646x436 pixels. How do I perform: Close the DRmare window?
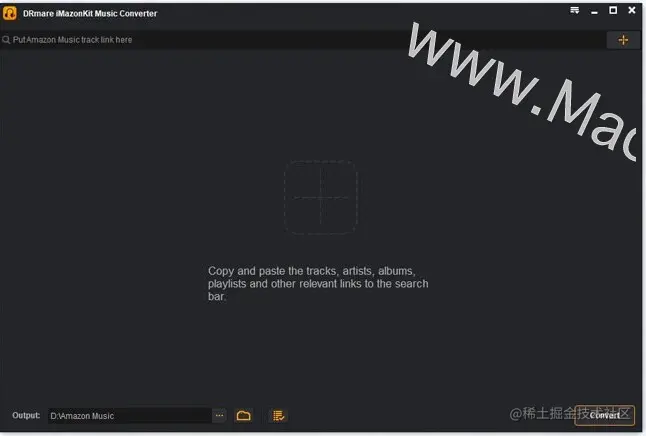pos(632,10)
